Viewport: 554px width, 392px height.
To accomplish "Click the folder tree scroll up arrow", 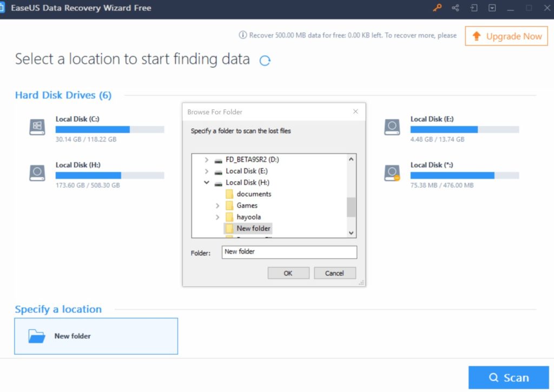I will [x=351, y=160].
